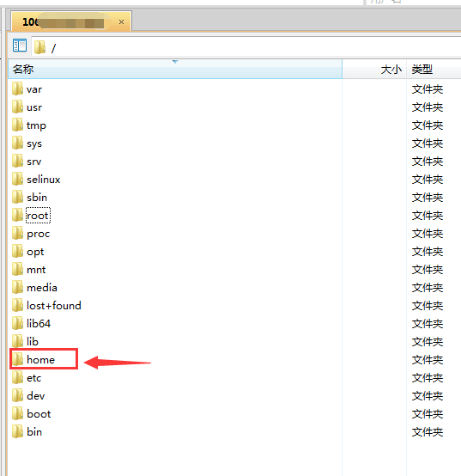Image resolution: width=461 pixels, height=476 pixels.
Task: Select the proc folder name
Action: 39,234
